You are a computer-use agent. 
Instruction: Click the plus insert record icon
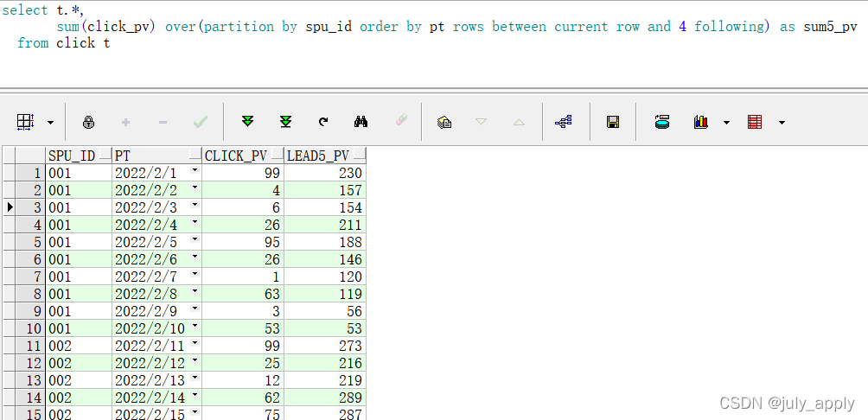(125, 123)
